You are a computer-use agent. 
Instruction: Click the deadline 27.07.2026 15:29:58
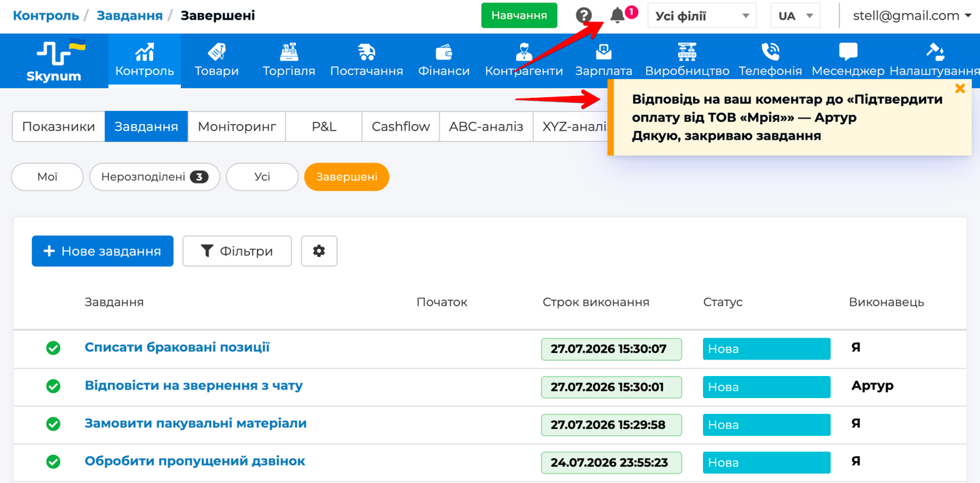click(612, 425)
